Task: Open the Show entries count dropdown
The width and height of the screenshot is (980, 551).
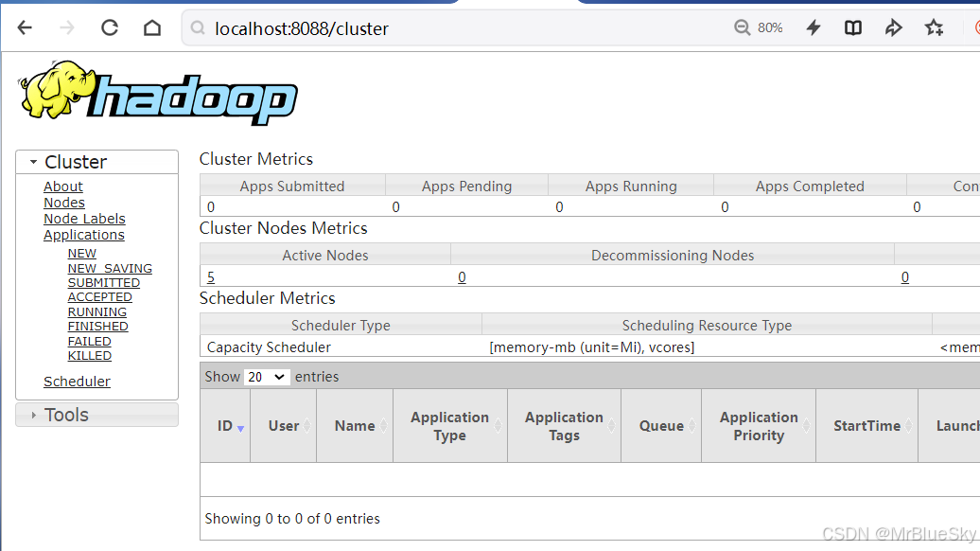Action: [266, 377]
